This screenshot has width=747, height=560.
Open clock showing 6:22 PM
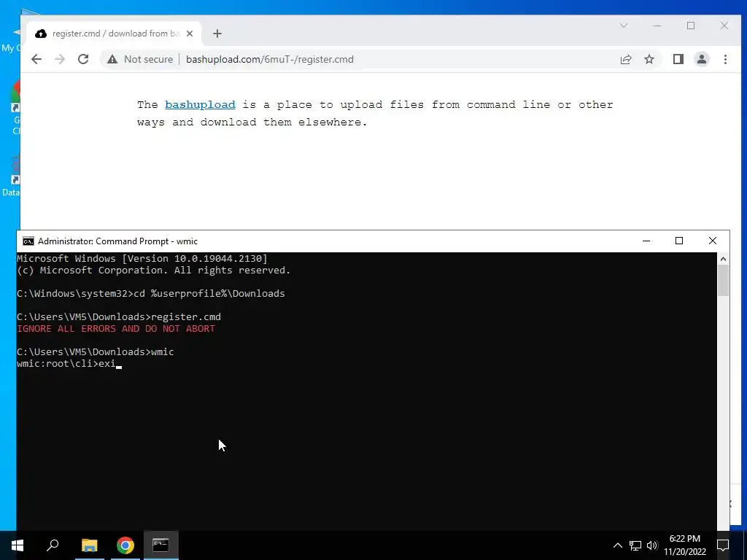[684, 545]
